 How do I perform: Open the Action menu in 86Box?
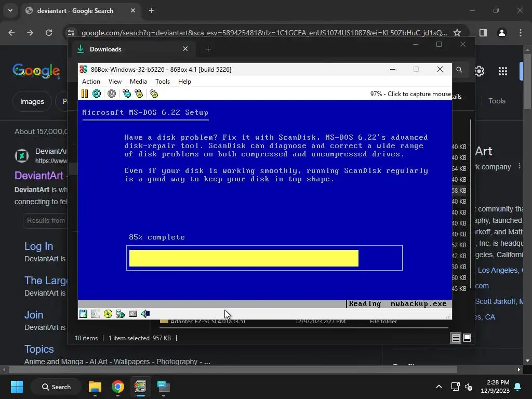[x=91, y=82]
